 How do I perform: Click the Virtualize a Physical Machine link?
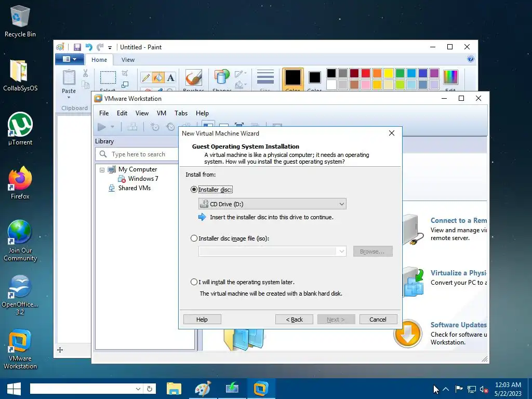[x=459, y=273]
